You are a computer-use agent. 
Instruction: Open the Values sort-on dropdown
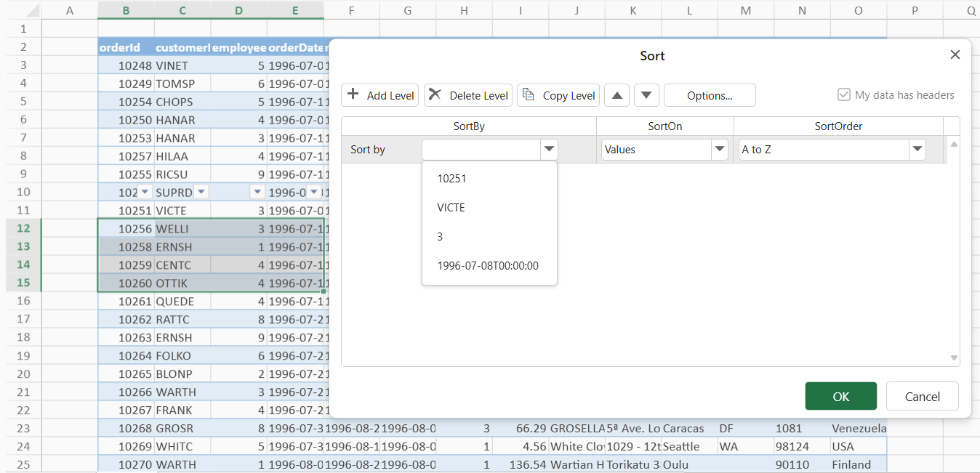(x=720, y=150)
